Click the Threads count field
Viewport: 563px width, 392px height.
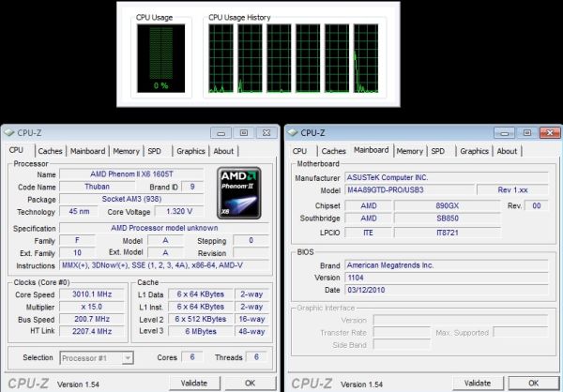(x=256, y=356)
